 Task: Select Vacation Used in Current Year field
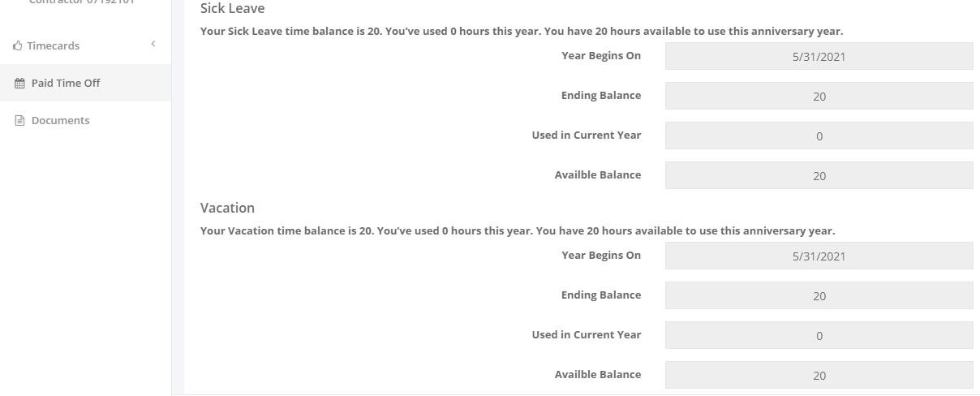[x=819, y=335]
